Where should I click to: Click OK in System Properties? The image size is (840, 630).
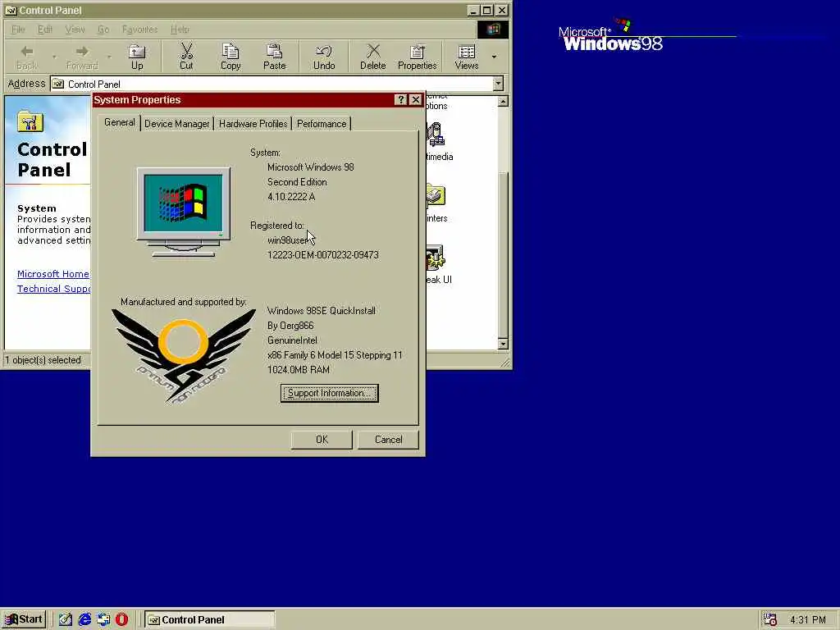coord(322,440)
